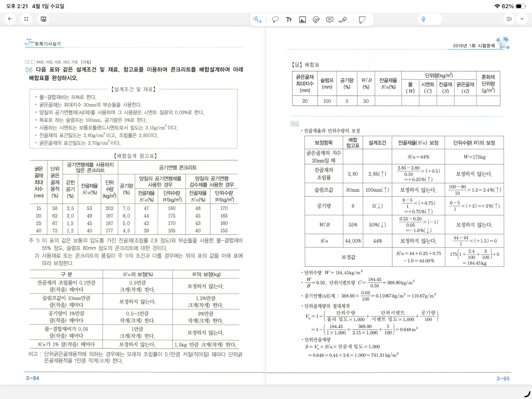Click the 해답 label on right page
This screenshot has height=399, width=532.
(x=295, y=124)
